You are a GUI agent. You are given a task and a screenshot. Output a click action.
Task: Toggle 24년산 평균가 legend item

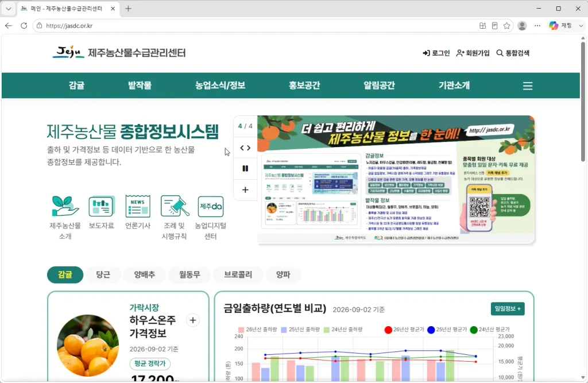coord(490,330)
